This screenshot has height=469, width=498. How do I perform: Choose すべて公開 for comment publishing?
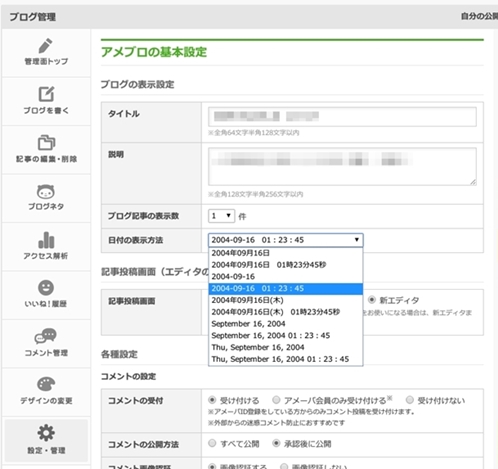tap(212, 443)
